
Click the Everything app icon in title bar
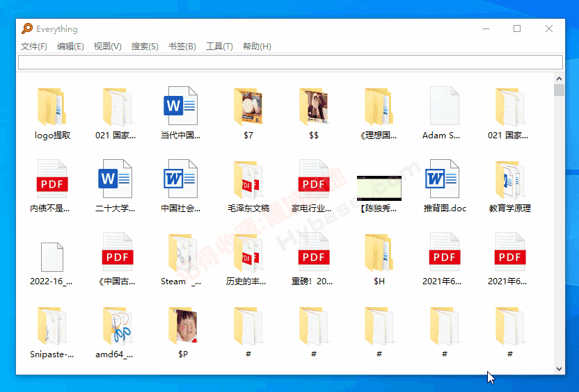27,28
